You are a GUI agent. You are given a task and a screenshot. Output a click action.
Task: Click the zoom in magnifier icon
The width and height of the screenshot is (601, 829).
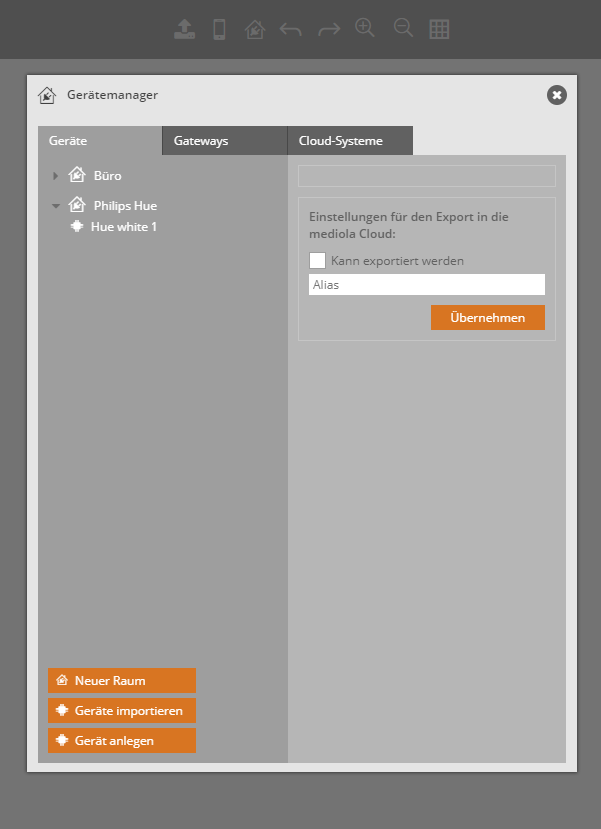point(365,28)
